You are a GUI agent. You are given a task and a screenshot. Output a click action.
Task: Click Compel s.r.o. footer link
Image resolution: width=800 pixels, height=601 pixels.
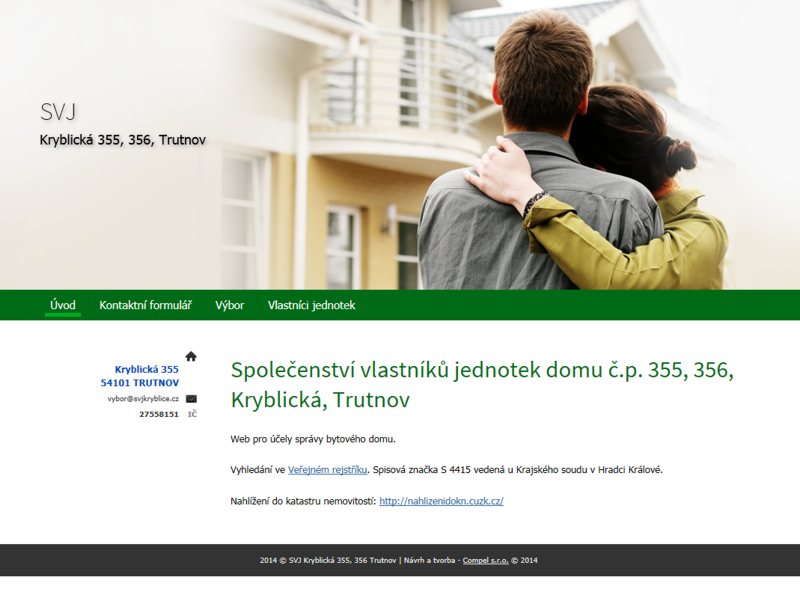486,560
